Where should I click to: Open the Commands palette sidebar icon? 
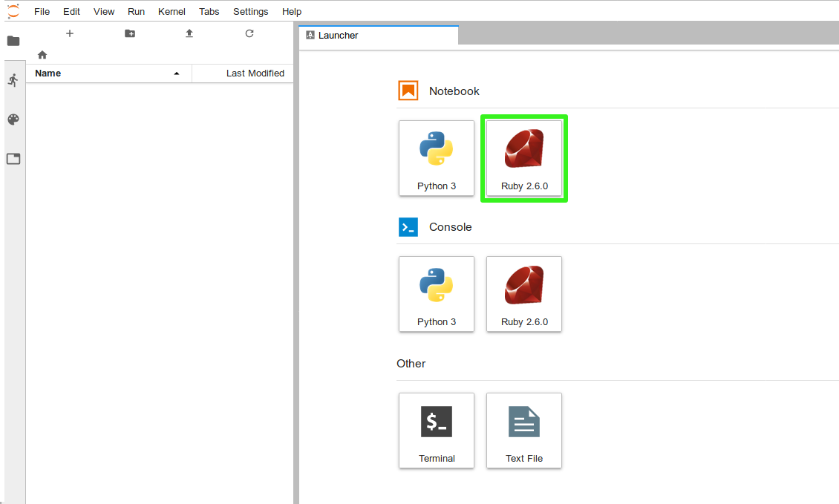point(13,120)
